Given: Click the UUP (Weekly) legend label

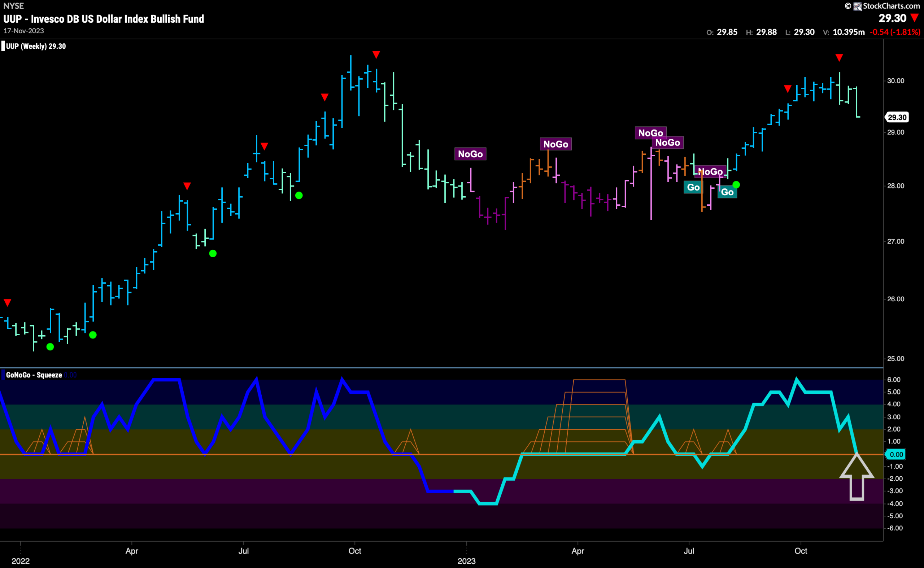Looking at the screenshot, I should pyautogui.click(x=36, y=46).
